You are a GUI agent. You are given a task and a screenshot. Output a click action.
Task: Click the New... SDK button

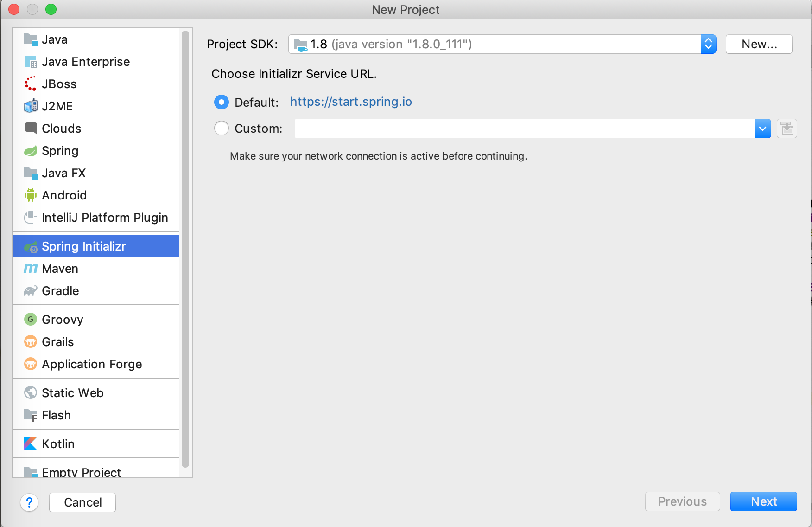pyautogui.click(x=759, y=44)
